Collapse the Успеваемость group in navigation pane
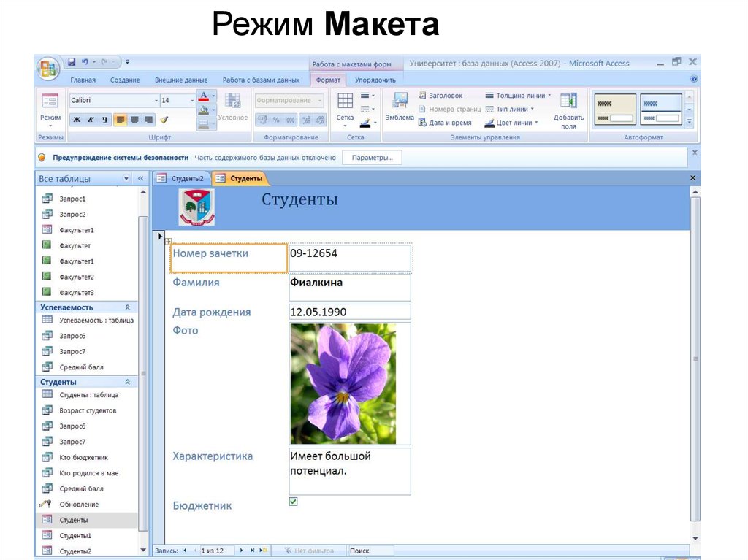The height and width of the screenshot is (560, 748). click(128, 307)
